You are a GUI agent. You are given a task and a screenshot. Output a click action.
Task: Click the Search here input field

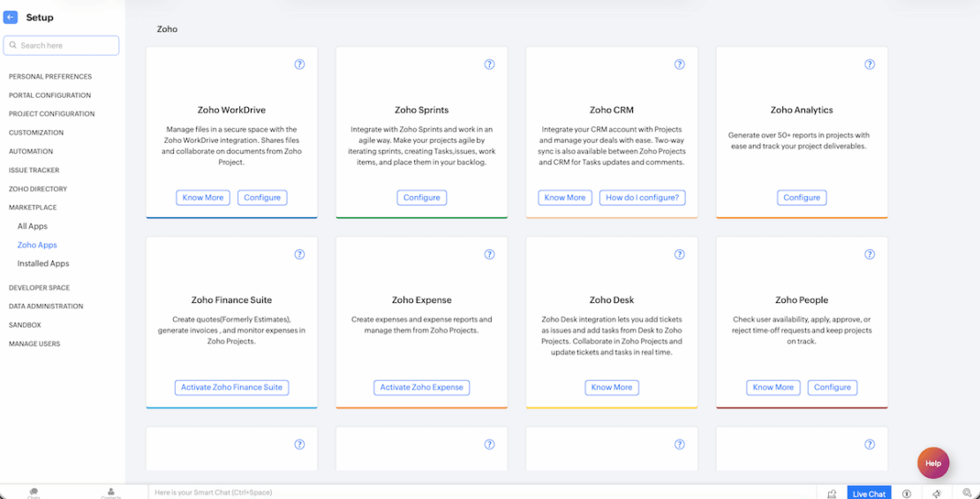[61, 46]
